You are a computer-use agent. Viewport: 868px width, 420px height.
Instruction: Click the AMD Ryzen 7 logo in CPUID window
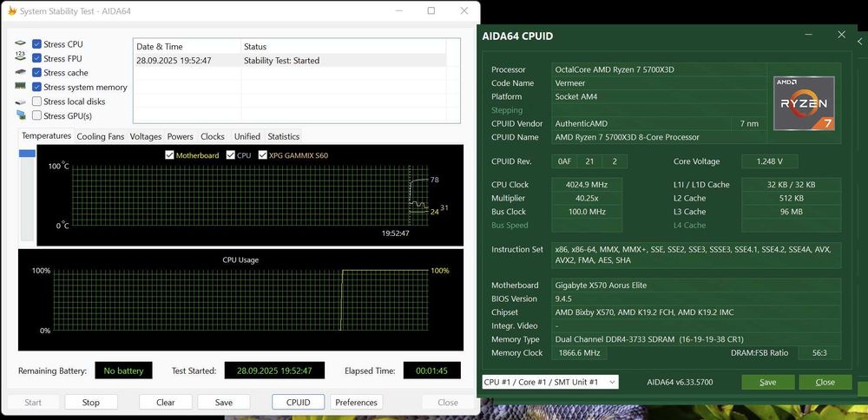tap(804, 103)
